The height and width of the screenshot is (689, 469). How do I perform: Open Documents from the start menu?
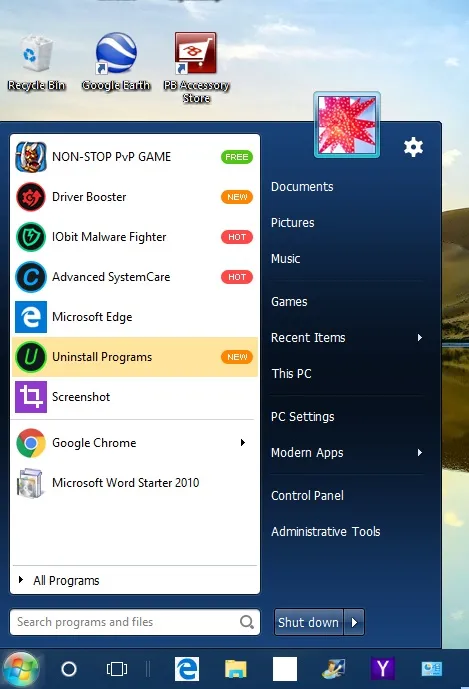pyautogui.click(x=302, y=187)
